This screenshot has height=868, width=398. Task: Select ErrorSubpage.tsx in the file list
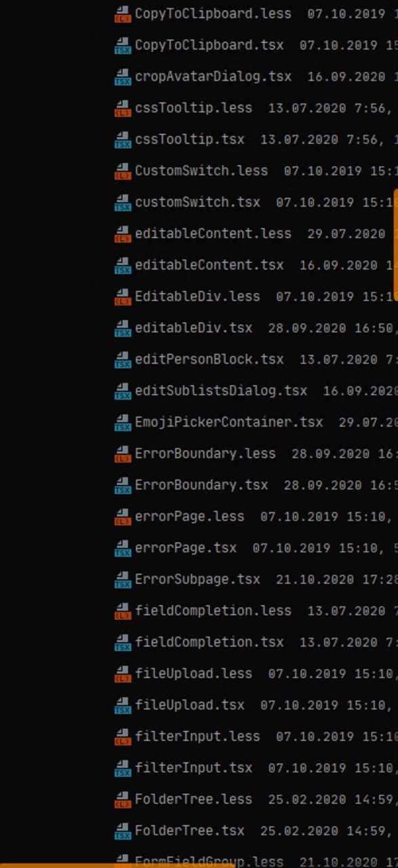pos(197,578)
